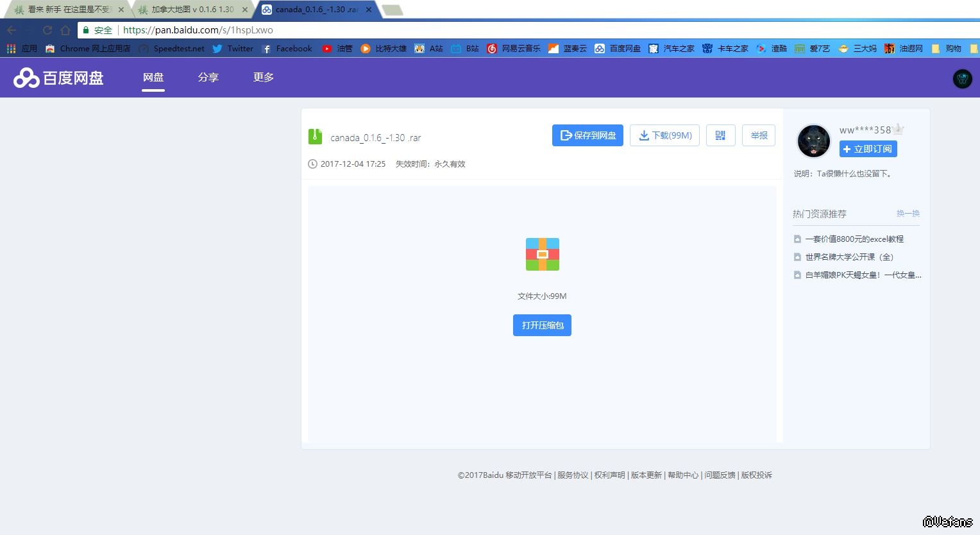
Task: Refresh recommendations with 换一换 link
Action: 908,214
